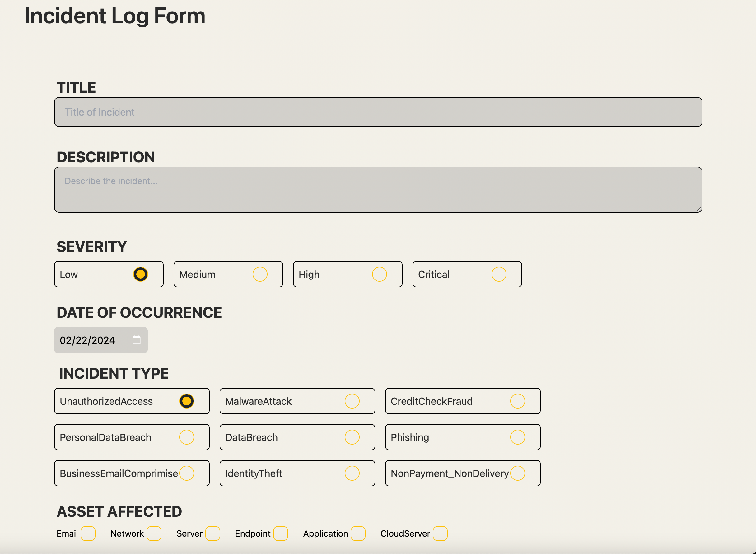Select Medium severity radio button
Screen dimensions: 756x554
(260, 274)
